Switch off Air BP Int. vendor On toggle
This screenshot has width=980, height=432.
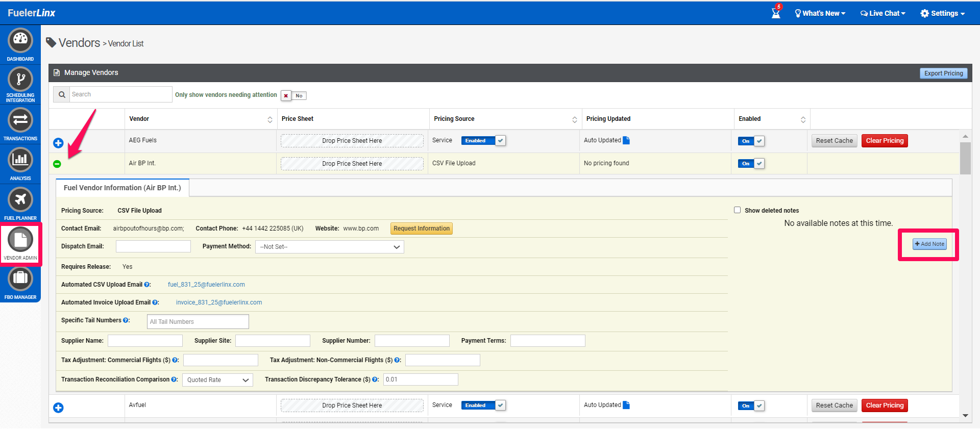coord(751,164)
